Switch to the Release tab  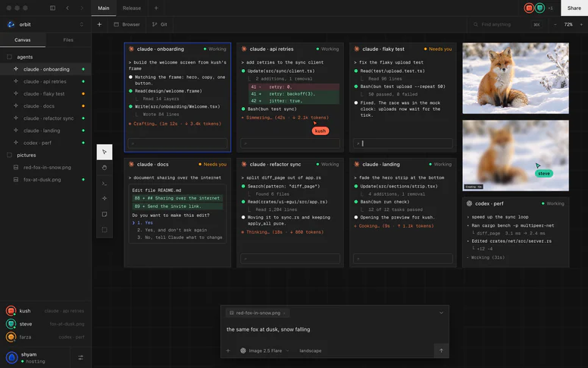point(132,8)
